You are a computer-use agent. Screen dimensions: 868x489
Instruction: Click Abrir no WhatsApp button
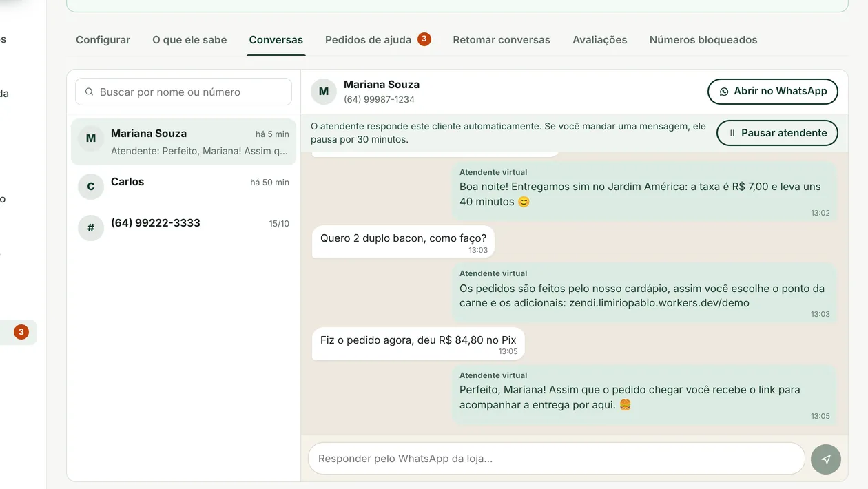point(773,91)
